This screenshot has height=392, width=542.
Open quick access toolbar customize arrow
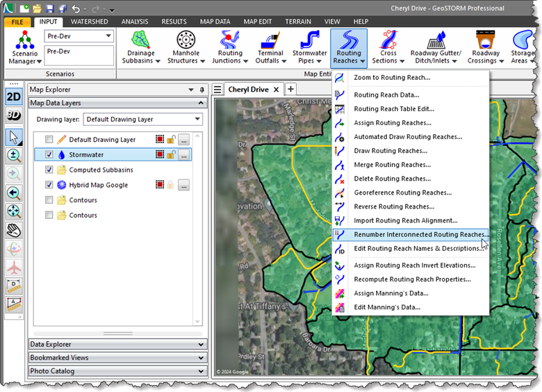tap(112, 10)
